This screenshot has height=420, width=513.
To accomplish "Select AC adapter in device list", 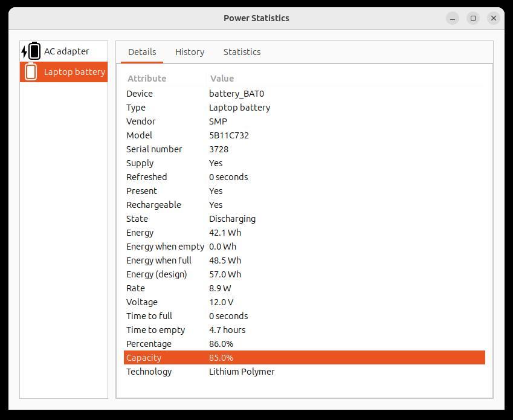I will (66, 51).
